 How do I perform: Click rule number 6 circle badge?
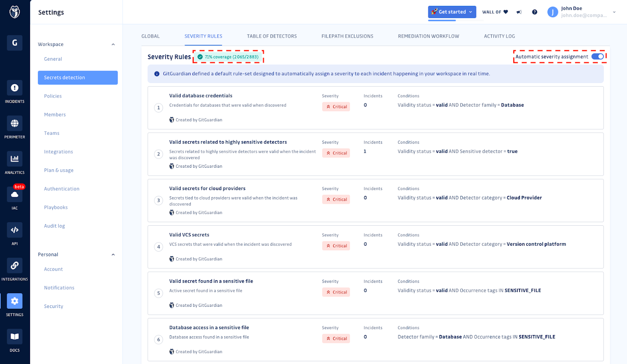click(x=158, y=340)
